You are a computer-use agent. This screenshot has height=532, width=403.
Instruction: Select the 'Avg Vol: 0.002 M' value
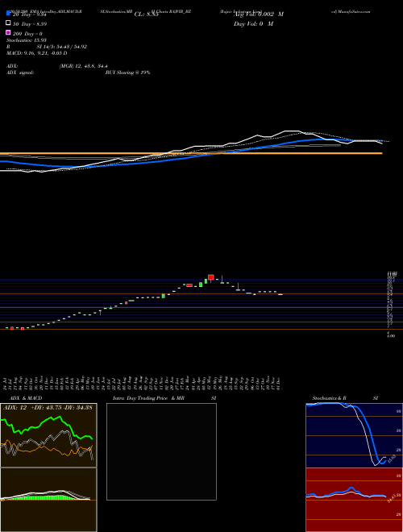259,15
